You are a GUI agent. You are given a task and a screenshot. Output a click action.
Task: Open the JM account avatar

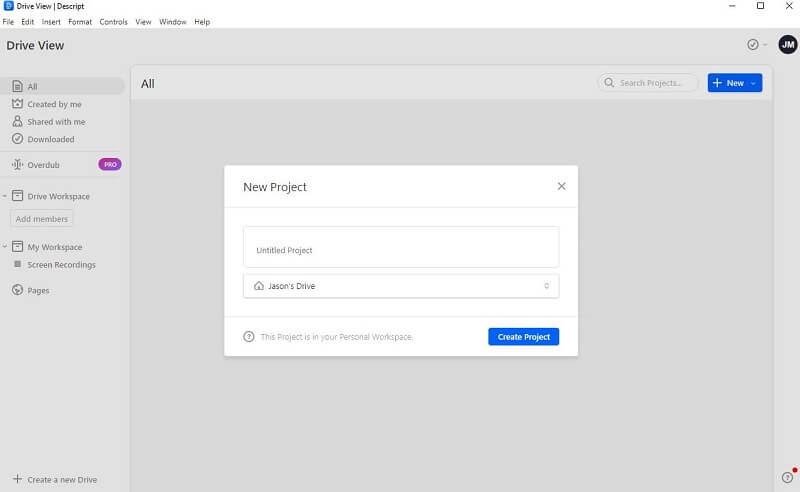click(787, 44)
